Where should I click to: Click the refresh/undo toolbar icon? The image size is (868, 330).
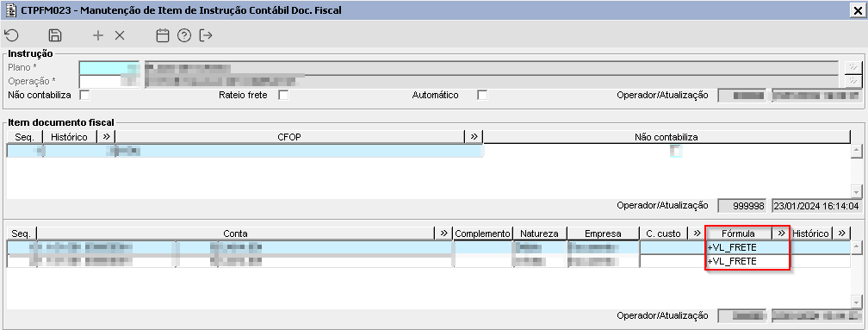coord(12,35)
